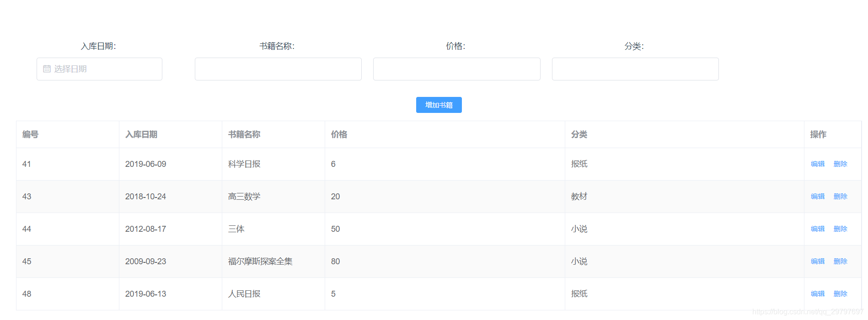Screen dimensions: 868x320
Task: Click ID cell 41
Action: click(68, 164)
